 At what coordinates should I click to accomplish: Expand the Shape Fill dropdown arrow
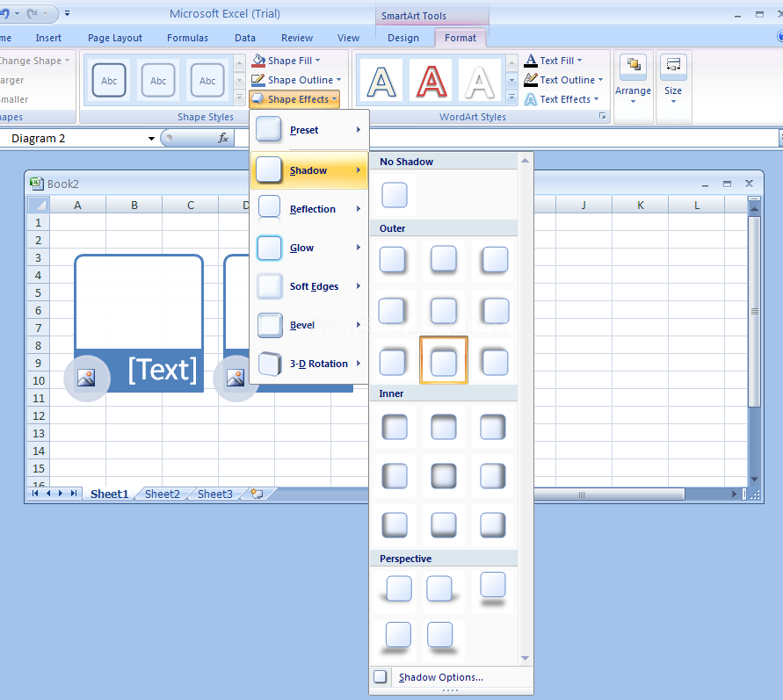click(x=317, y=61)
